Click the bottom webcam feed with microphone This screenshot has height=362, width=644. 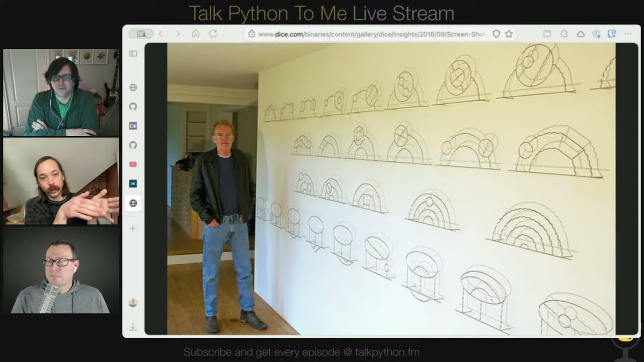[61, 270]
